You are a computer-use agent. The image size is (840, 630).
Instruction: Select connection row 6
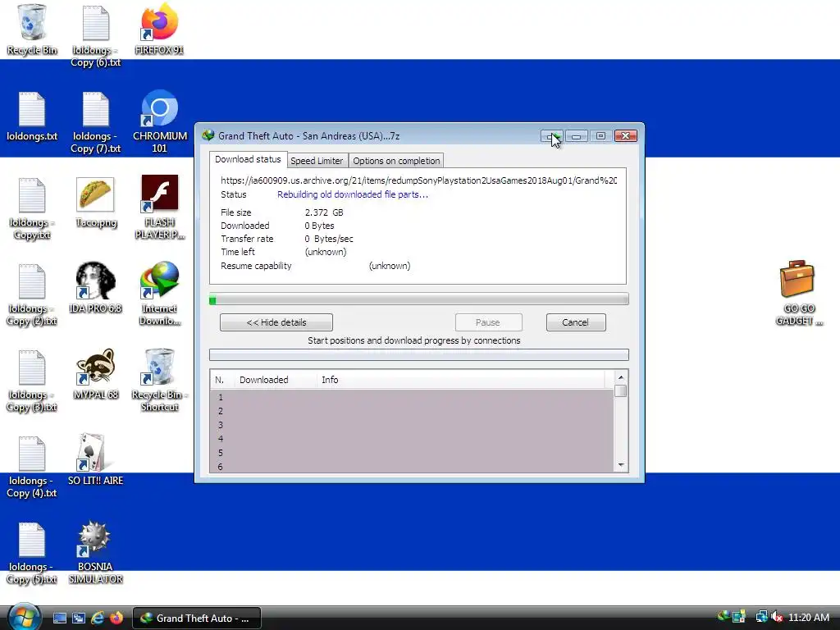412,467
